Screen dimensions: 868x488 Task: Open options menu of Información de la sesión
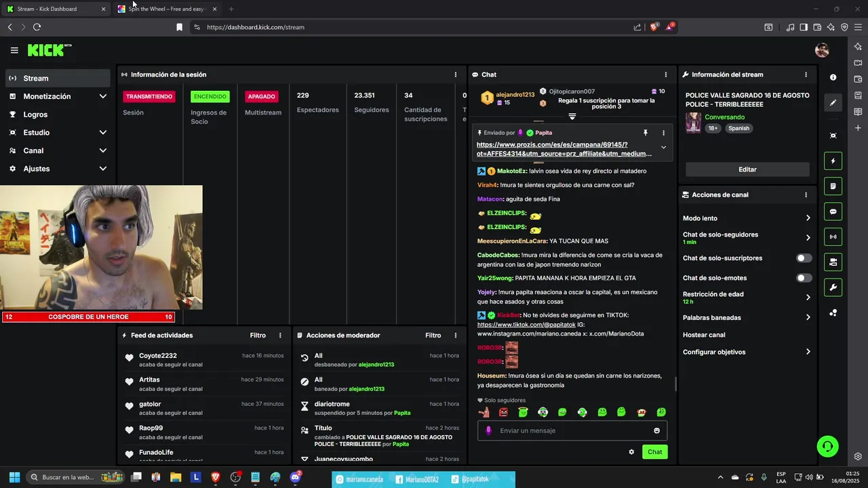(456, 75)
